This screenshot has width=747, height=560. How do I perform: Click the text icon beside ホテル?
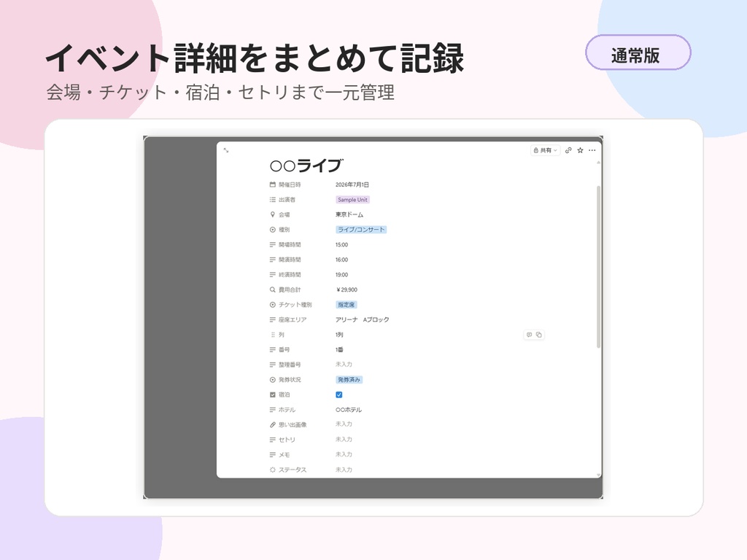click(x=273, y=410)
